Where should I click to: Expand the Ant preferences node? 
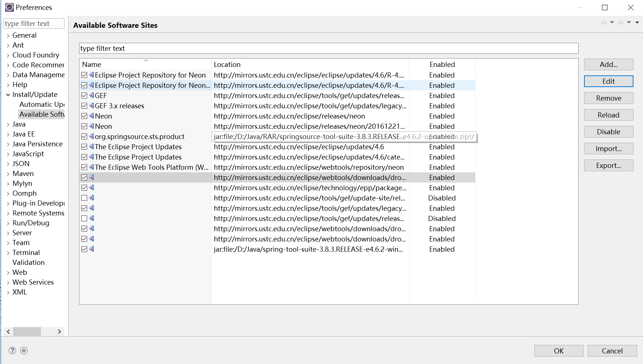click(8, 45)
